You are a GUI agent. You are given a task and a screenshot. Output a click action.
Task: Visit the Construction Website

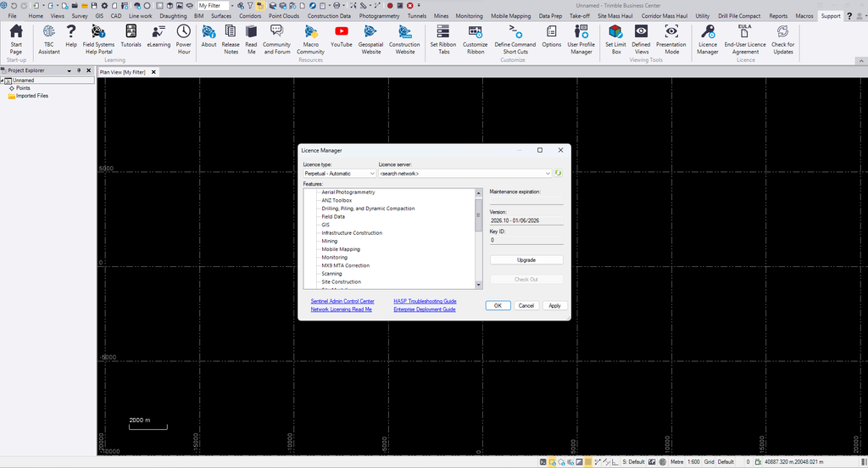404,39
